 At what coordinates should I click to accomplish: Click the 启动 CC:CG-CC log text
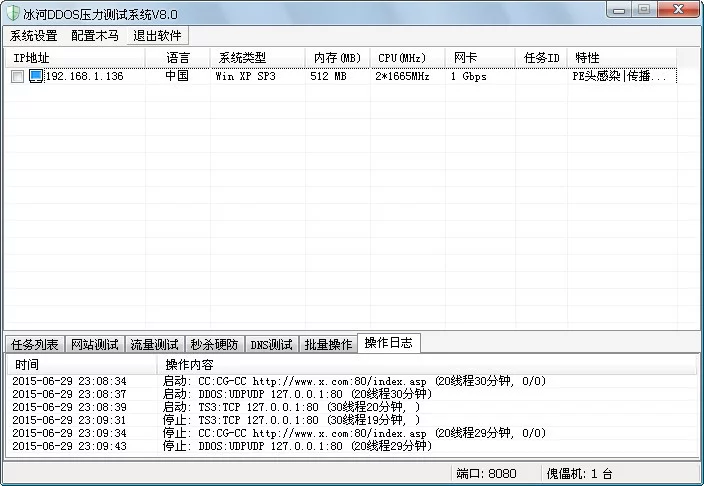(354, 381)
